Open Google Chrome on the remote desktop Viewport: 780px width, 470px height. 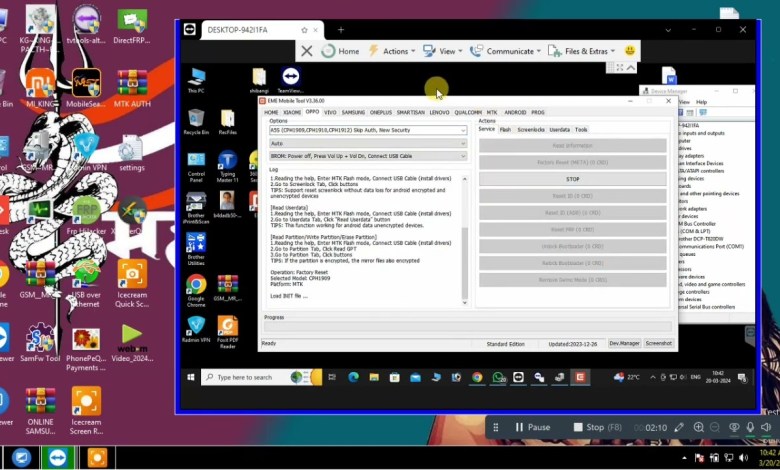(x=196, y=286)
